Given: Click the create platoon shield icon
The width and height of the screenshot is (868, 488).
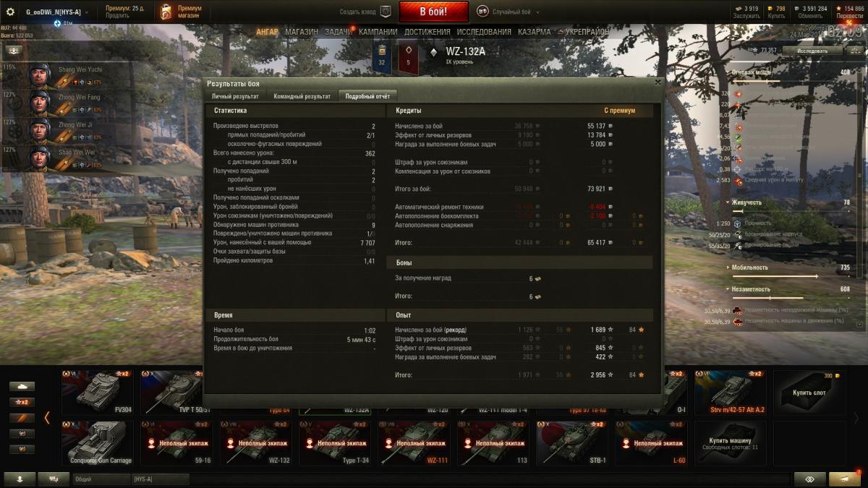Looking at the screenshot, I should point(386,12).
